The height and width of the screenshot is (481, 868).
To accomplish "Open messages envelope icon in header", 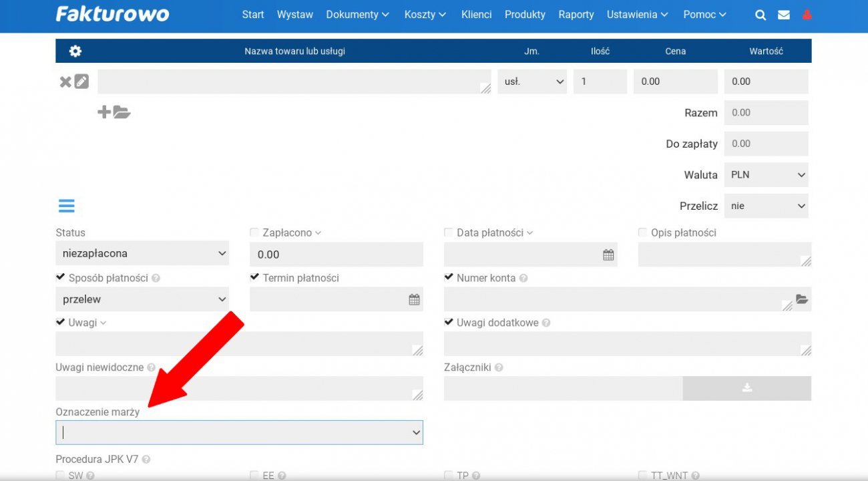I will [x=784, y=15].
